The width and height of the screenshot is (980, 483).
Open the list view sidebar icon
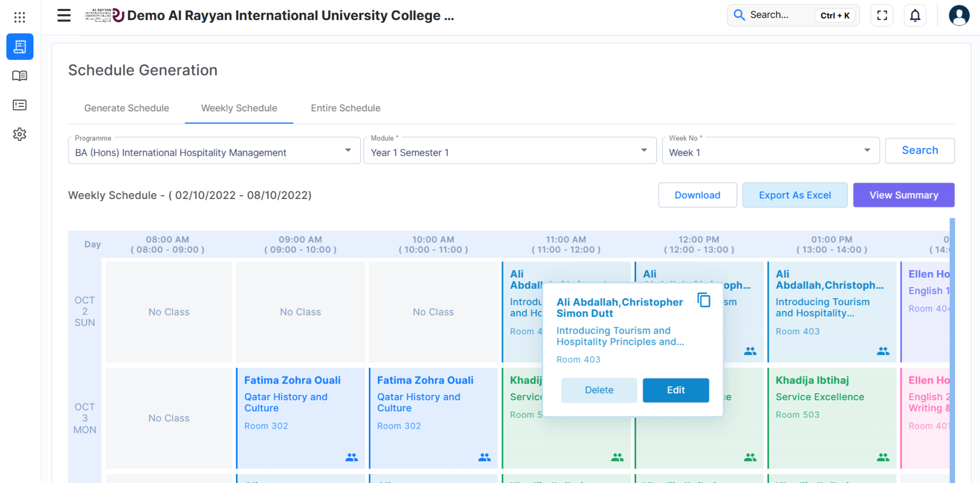click(x=20, y=105)
